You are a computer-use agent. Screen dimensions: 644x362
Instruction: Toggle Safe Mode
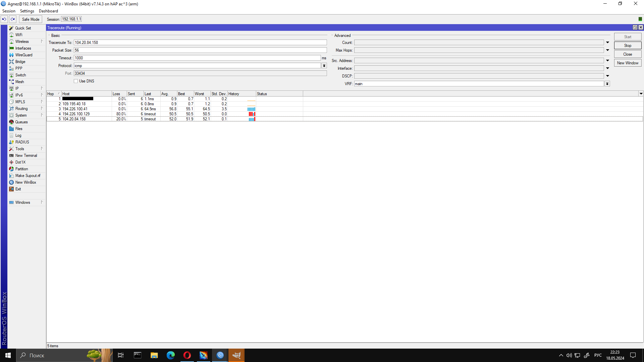pos(31,19)
